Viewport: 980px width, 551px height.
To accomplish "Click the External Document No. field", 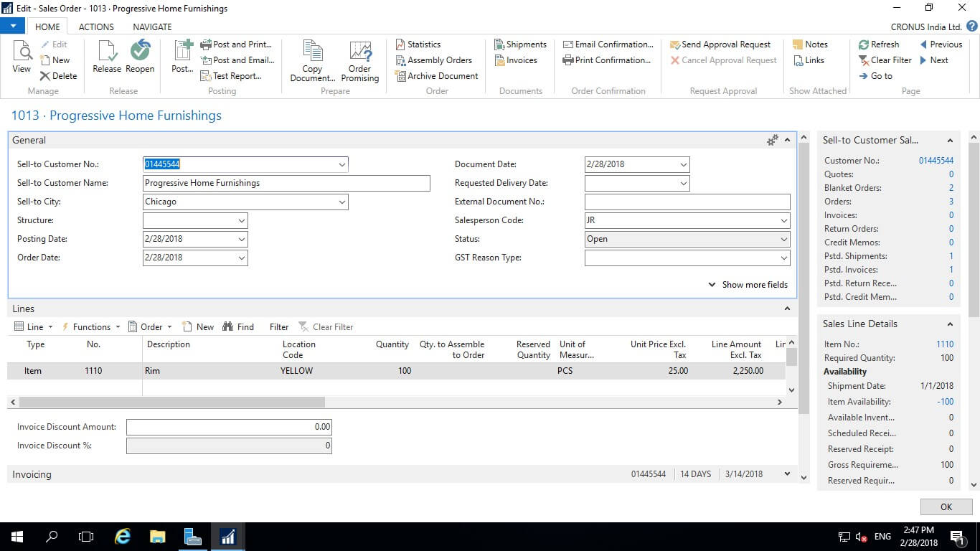I will point(687,202).
